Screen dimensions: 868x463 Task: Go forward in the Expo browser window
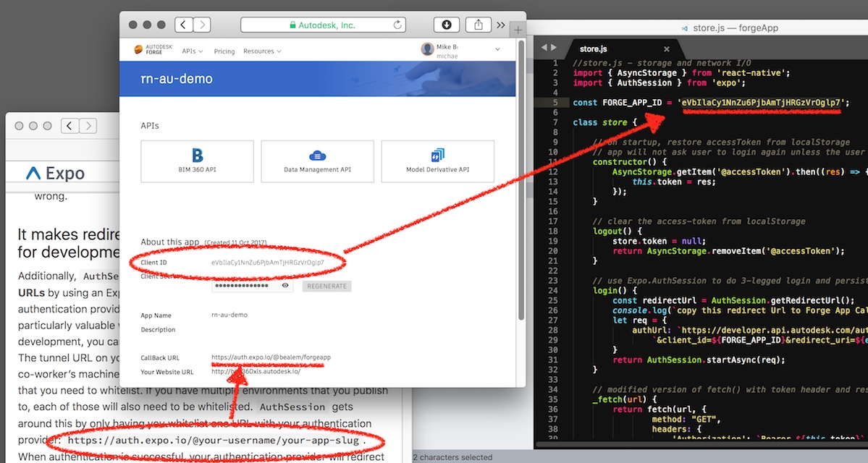pos(88,126)
